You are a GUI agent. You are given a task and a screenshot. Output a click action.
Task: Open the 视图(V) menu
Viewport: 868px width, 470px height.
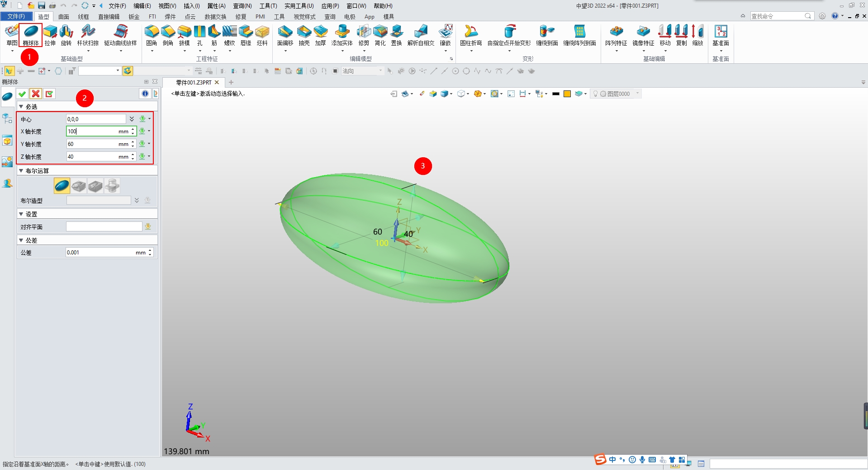tap(167, 6)
